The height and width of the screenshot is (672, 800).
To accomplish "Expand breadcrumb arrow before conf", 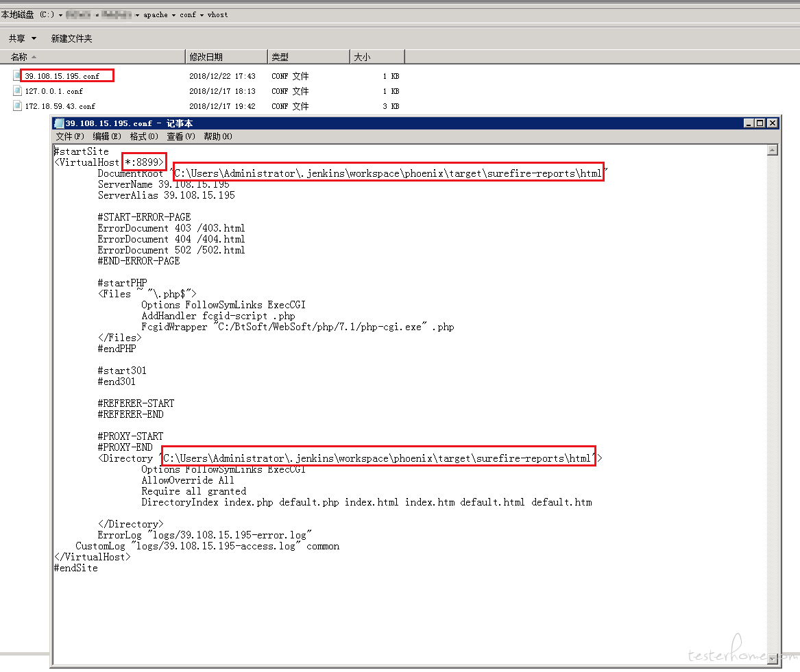I will tap(174, 14).
